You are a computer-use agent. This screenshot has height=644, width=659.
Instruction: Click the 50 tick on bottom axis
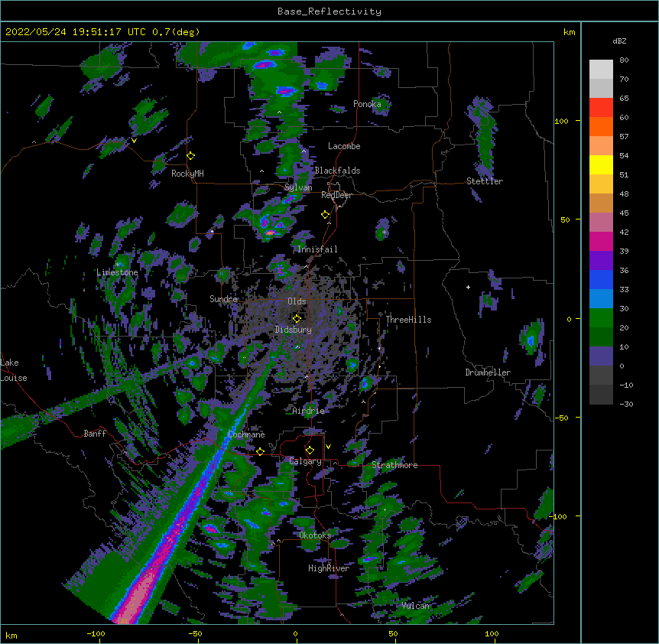click(x=393, y=633)
